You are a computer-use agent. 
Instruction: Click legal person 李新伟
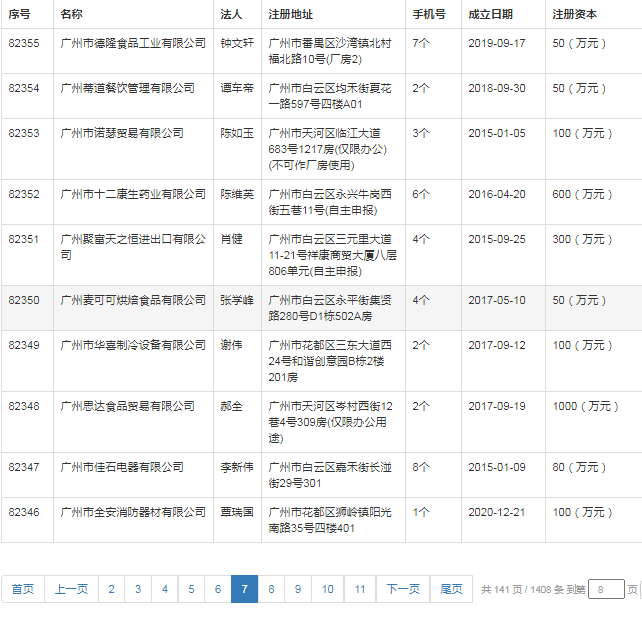click(x=237, y=467)
